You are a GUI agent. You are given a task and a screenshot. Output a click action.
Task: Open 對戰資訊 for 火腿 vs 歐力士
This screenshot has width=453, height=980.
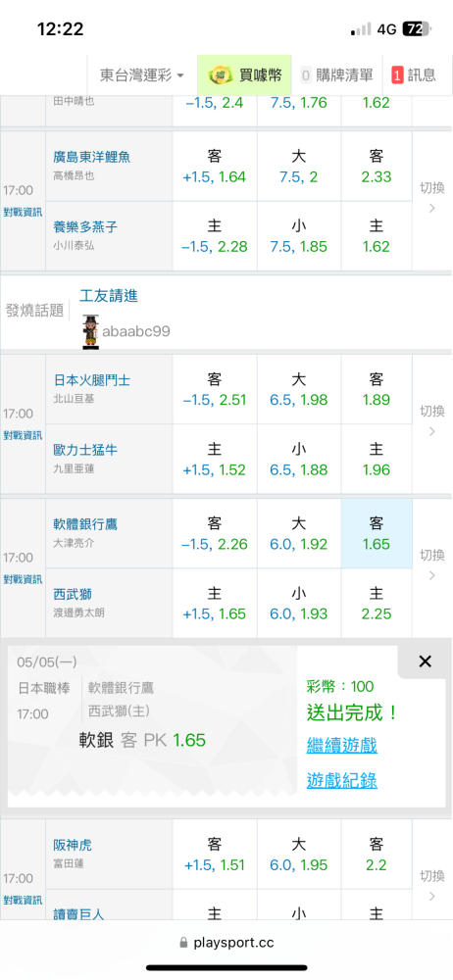pyautogui.click(x=23, y=435)
